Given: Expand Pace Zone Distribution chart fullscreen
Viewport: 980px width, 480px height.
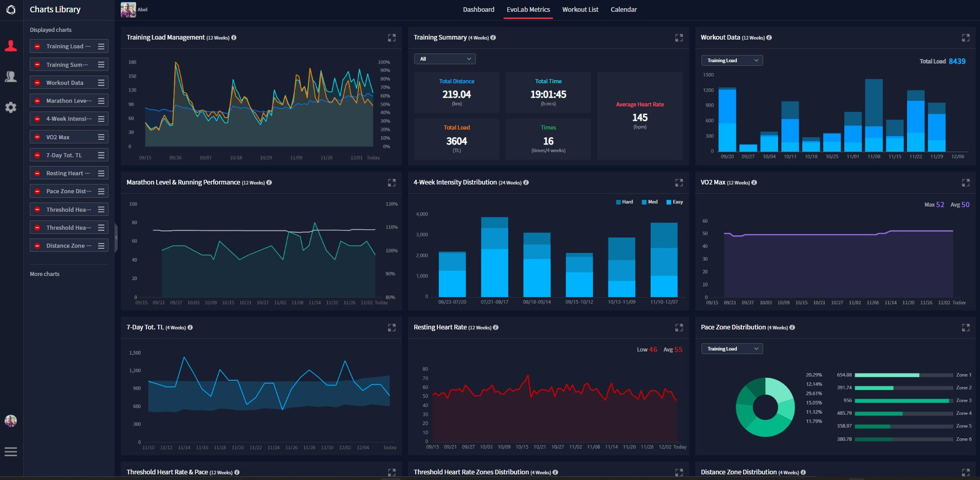Looking at the screenshot, I should pos(966,327).
